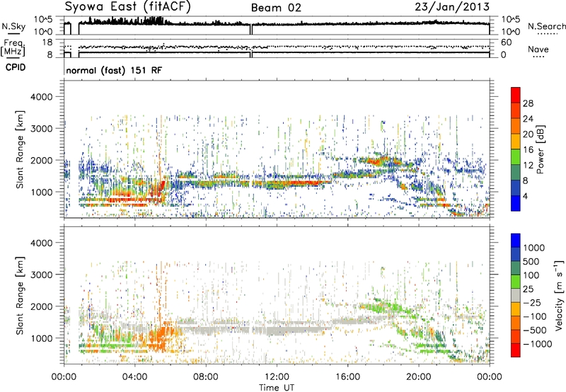Click the "Beam 02" heading
This screenshot has height=392, width=566.
[x=276, y=8]
